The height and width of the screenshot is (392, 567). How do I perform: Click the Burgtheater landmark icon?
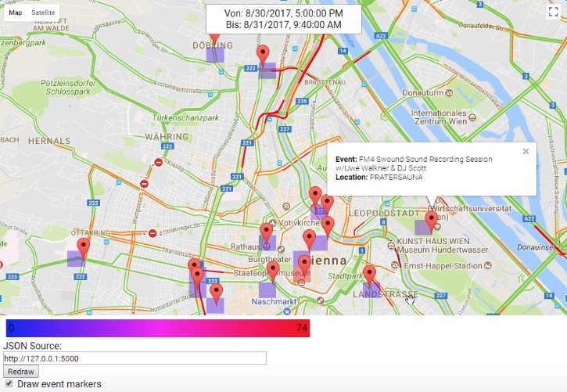tap(281, 250)
